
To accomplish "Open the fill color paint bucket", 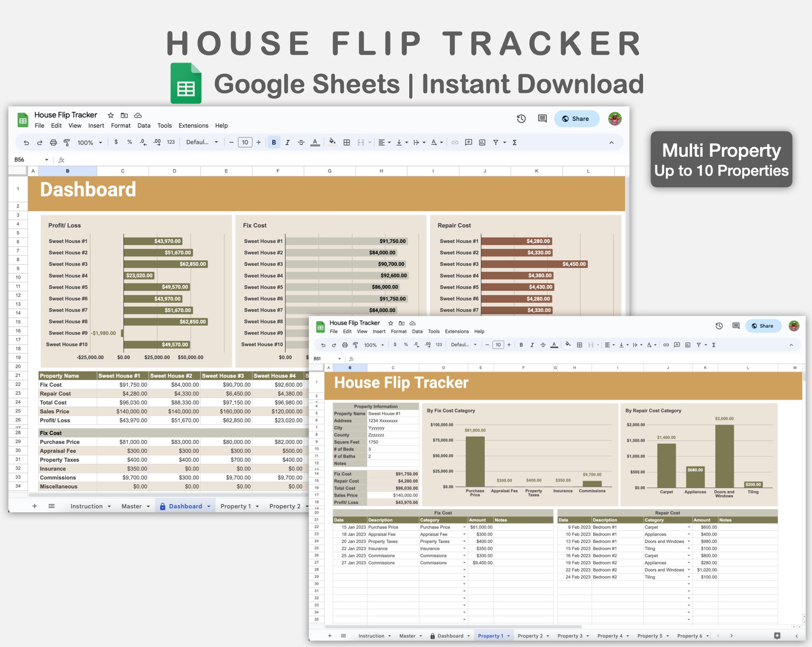I will (x=332, y=142).
